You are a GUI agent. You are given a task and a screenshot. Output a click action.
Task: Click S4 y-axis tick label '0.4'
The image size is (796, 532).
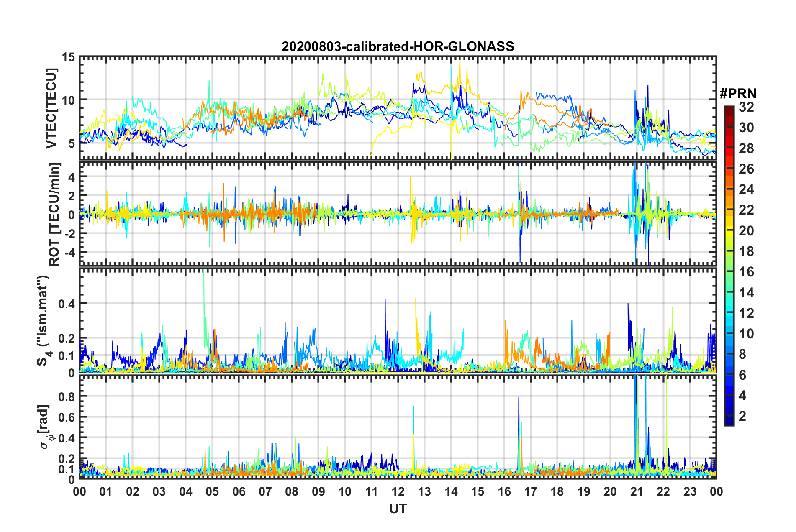pos(67,304)
